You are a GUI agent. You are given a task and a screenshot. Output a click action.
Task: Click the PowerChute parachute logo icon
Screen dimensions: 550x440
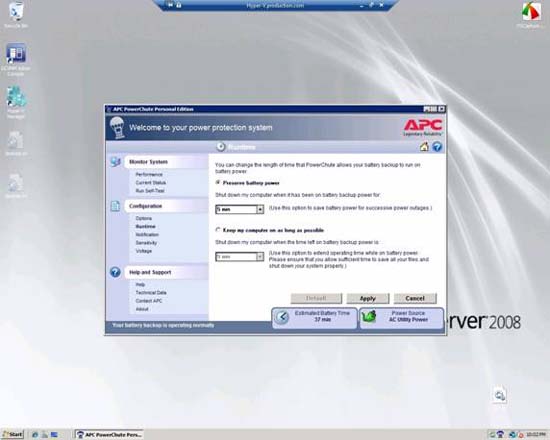click(x=118, y=128)
